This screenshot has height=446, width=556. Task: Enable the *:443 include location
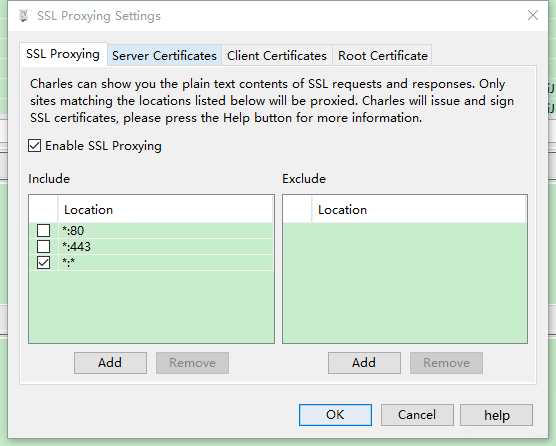point(44,246)
